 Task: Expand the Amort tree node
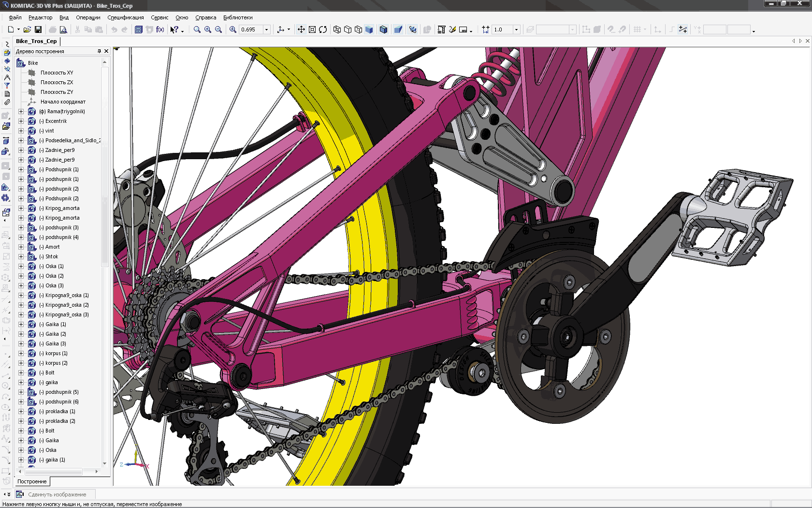point(21,247)
